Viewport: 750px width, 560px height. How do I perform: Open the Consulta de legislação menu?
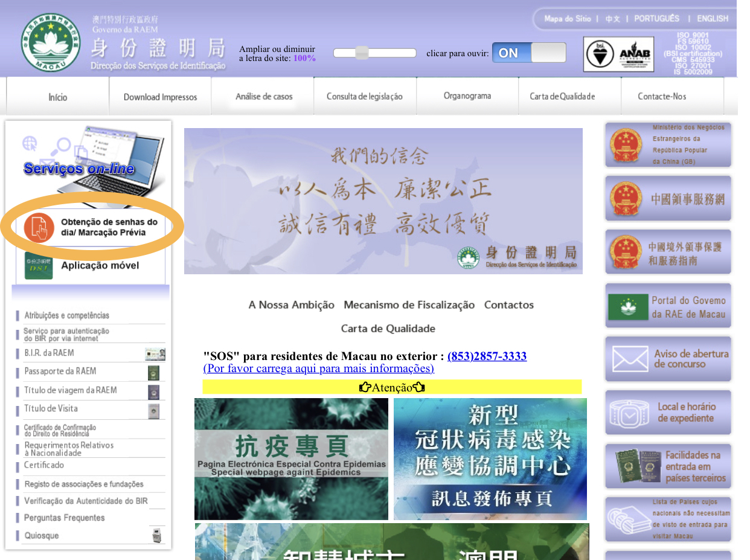pos(364,97)
